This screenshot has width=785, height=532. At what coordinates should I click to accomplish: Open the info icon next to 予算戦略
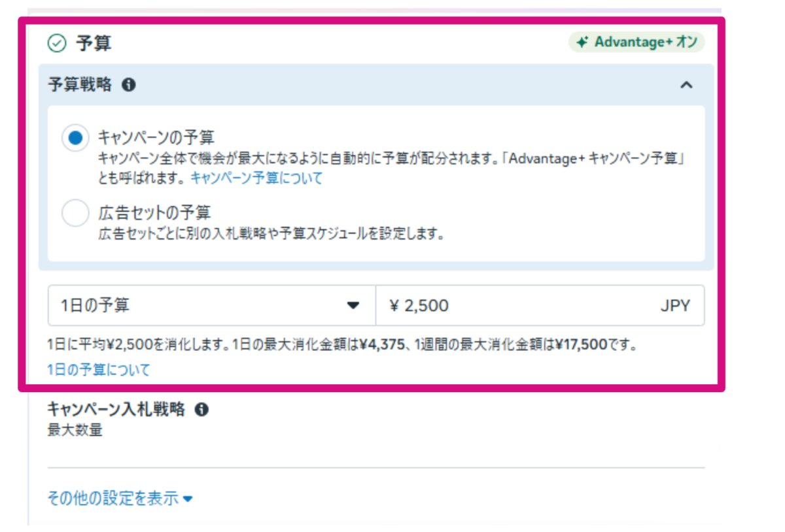(x=129, y=85)
